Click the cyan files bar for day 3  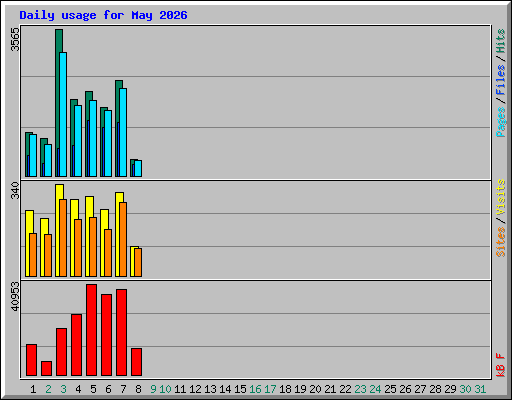tap(63, 114)
